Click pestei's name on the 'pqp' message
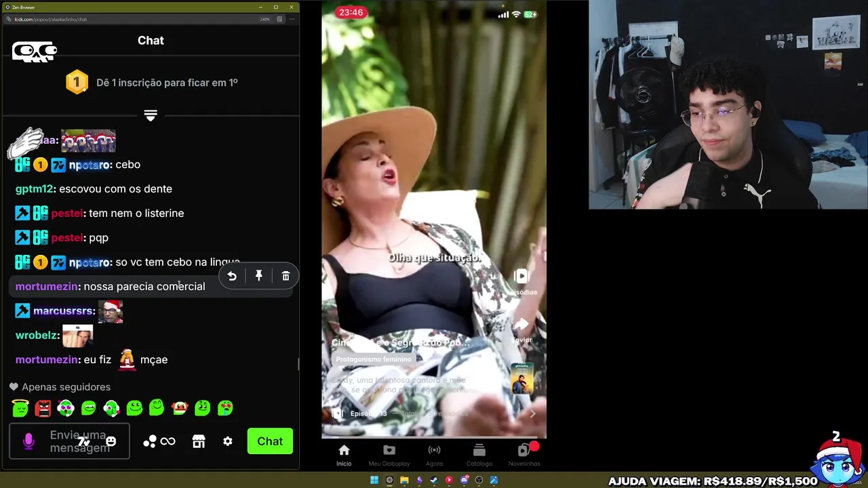868x488 pixels. 67,238
